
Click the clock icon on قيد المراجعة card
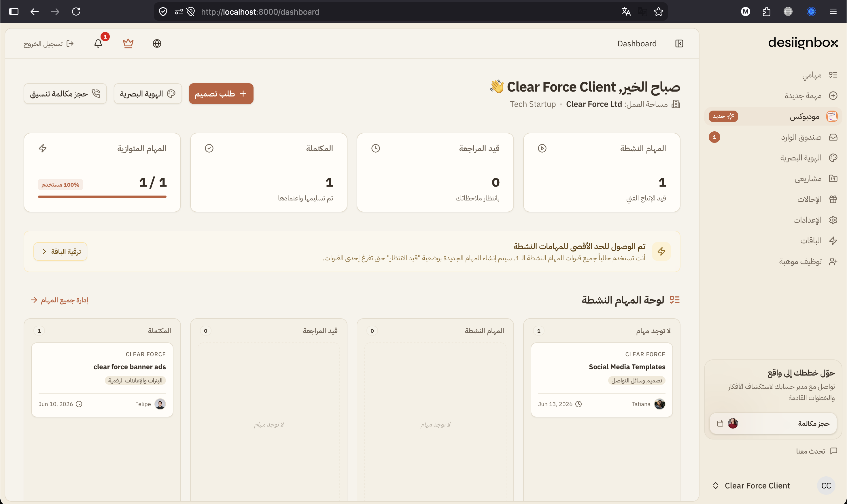click(375, 148)
